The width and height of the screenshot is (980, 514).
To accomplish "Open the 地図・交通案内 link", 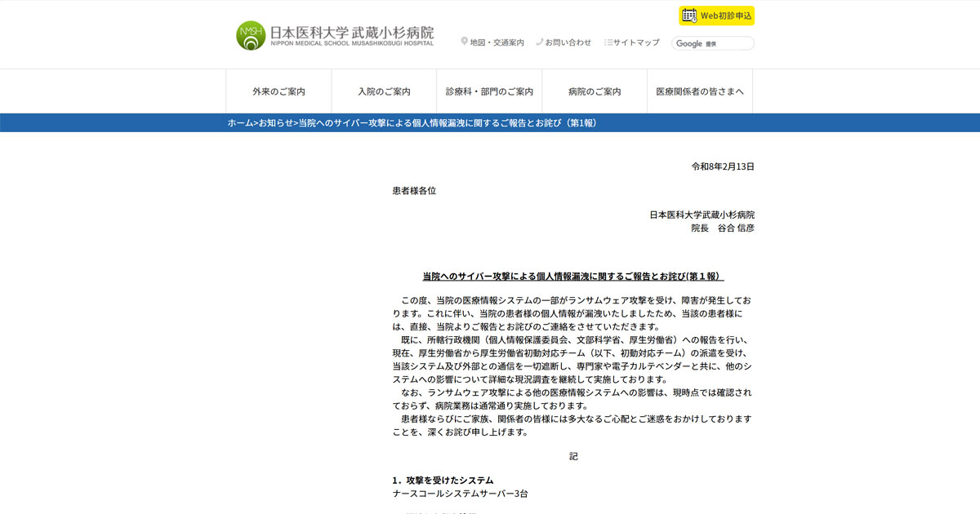I will click(x=497, y=42).
